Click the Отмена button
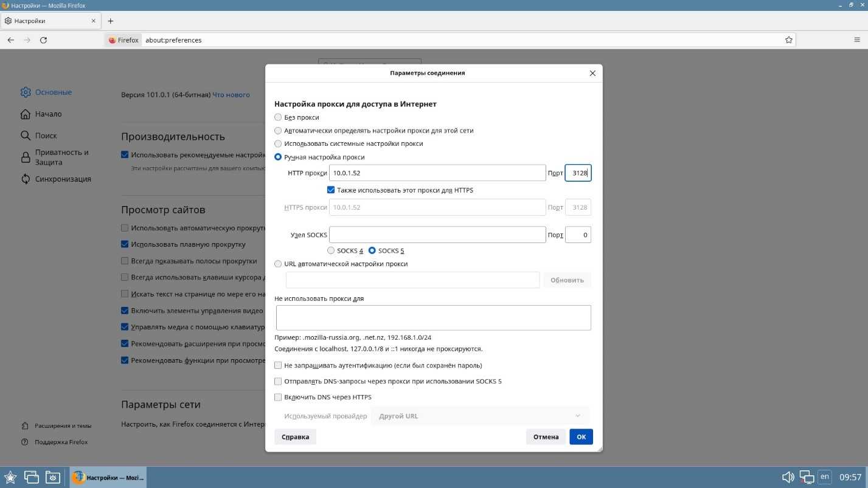The width and height of the screenshot is (868, 488). tap(546, 437)
